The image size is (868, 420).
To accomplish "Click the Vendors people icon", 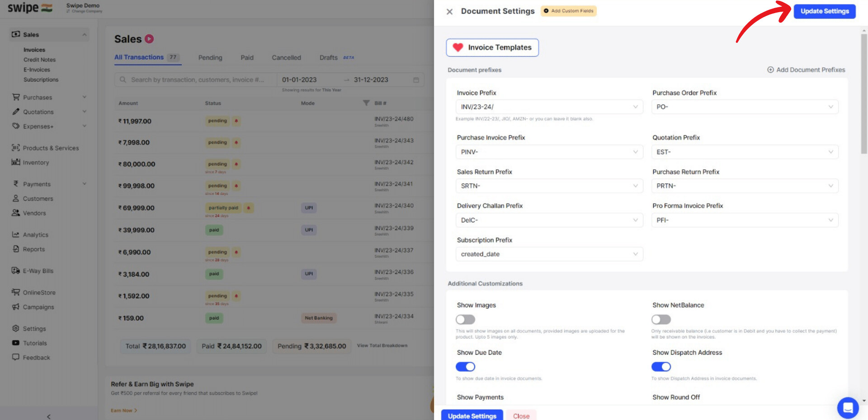I will 16,213.
